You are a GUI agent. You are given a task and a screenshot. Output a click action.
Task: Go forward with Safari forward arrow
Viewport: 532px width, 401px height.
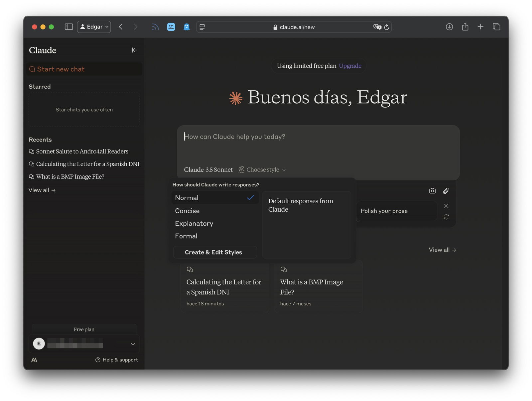(x=135, y=27)
